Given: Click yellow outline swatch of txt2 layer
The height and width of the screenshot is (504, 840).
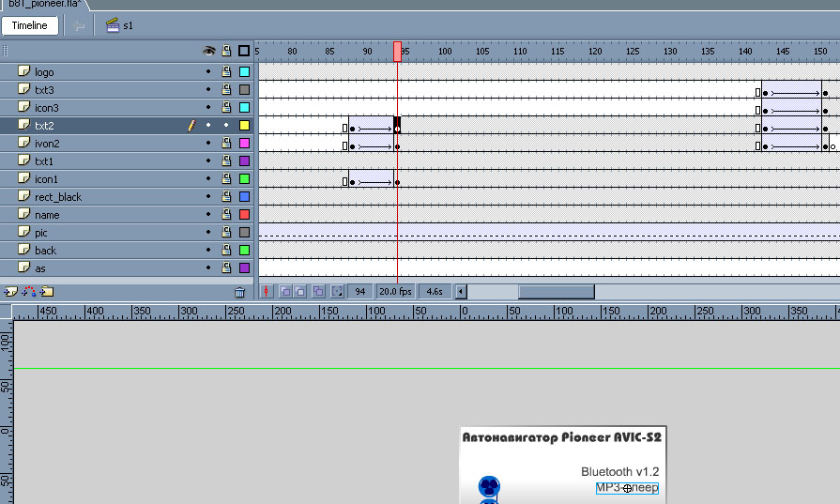Looking at the screenshot, I should 244,126.
